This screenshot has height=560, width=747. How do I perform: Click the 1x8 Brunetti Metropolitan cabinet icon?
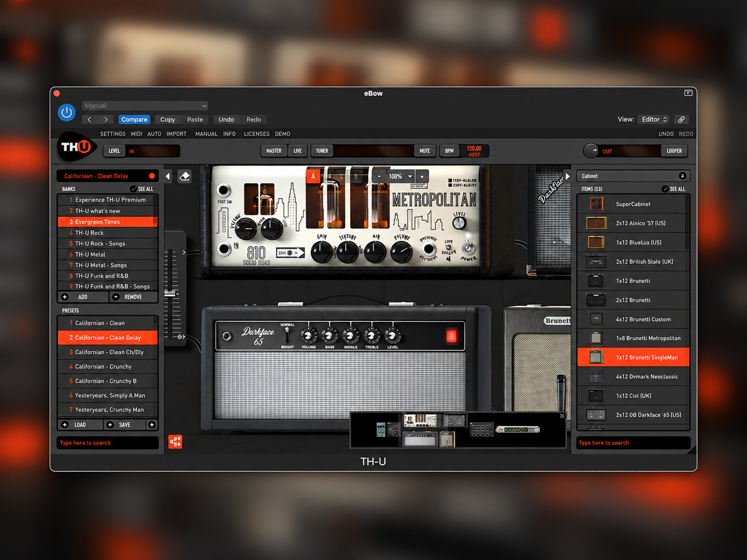point(596,338)
